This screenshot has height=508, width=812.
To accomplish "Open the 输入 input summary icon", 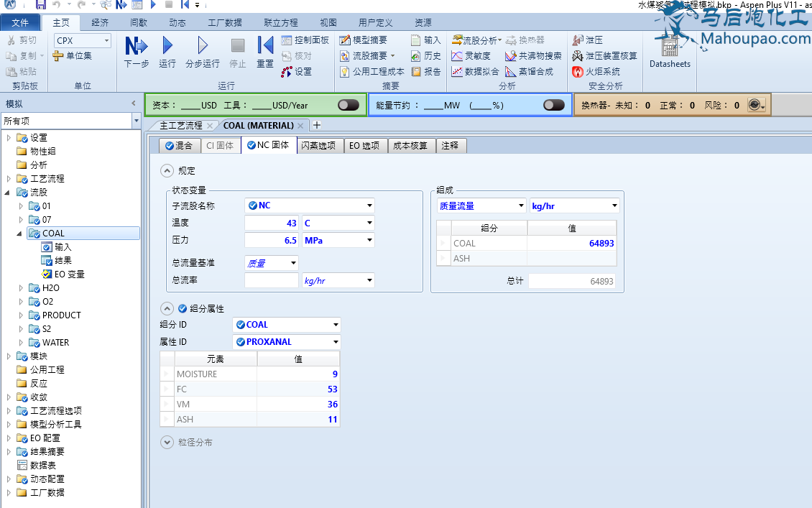I will pyautogui.click(x=425, y=40).
